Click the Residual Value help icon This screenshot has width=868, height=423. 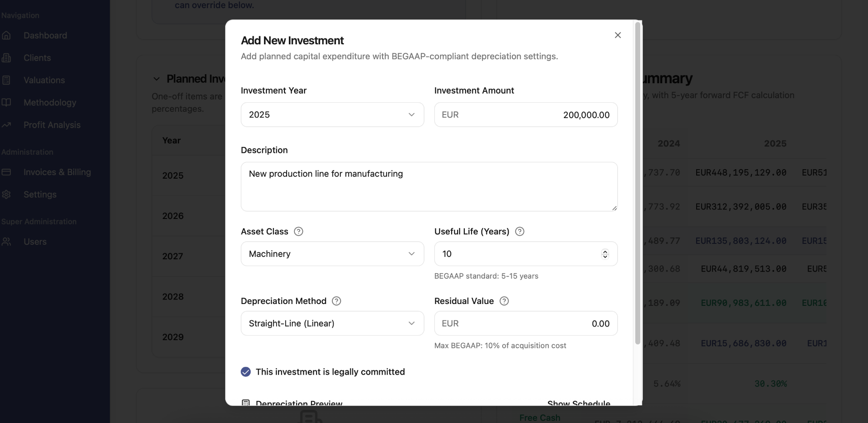pos(504,301)
